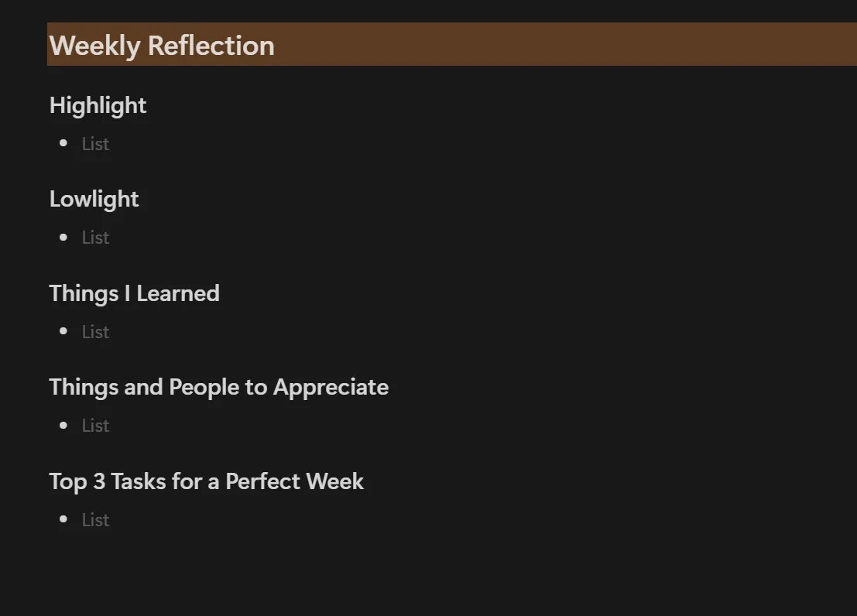Click 'Perfect Week' in the last heading
This screenshot has width=857, height=616.
pos(295,481)
